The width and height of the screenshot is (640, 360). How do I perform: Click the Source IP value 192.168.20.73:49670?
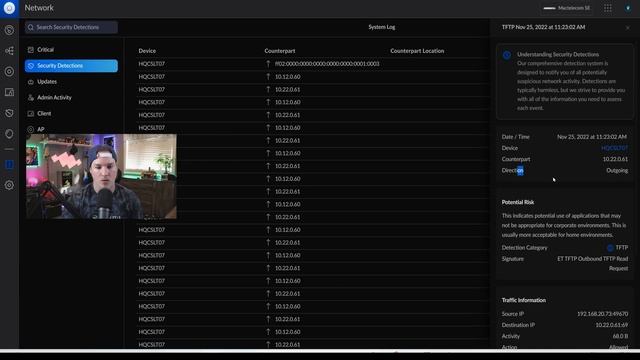point(602,314)
